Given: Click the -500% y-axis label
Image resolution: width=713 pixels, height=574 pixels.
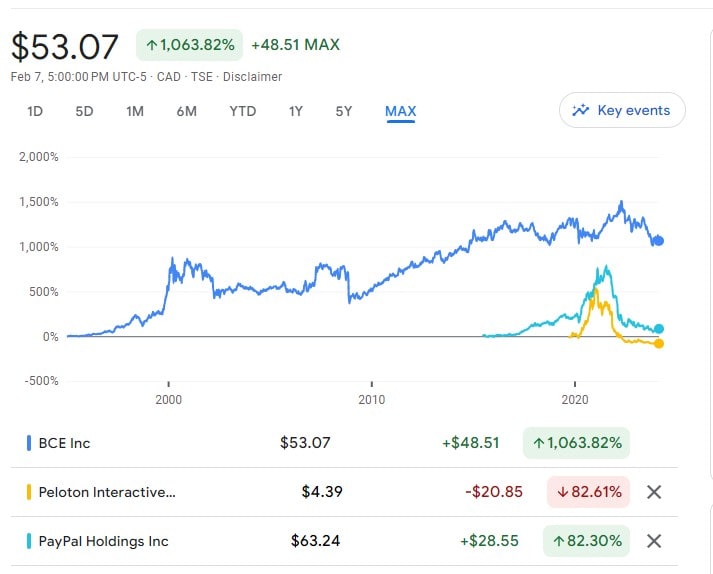Looking at the screenshot, I should (41, 381).
